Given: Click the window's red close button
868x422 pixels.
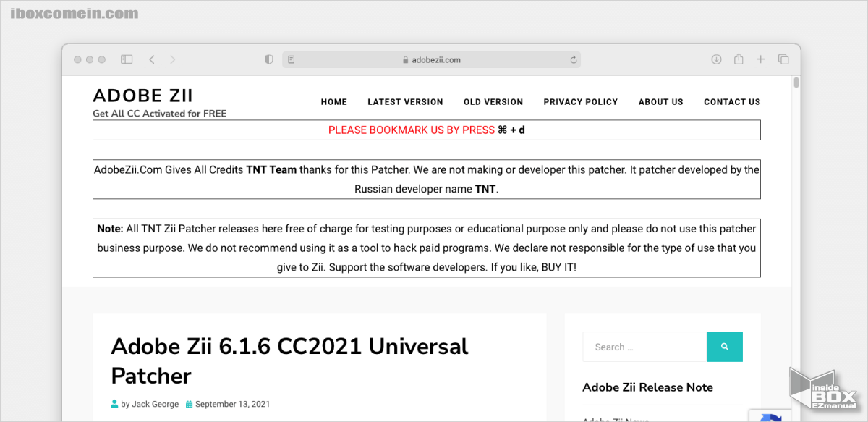Looking at the screenshot, I should click(x=77, y=59).
